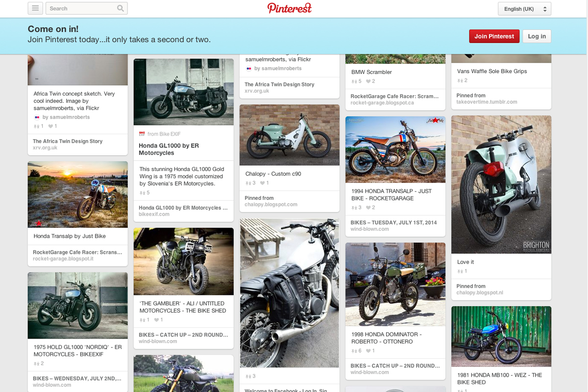
Task: Open the English (UK) language dropdown
Action: click(524, 9)
